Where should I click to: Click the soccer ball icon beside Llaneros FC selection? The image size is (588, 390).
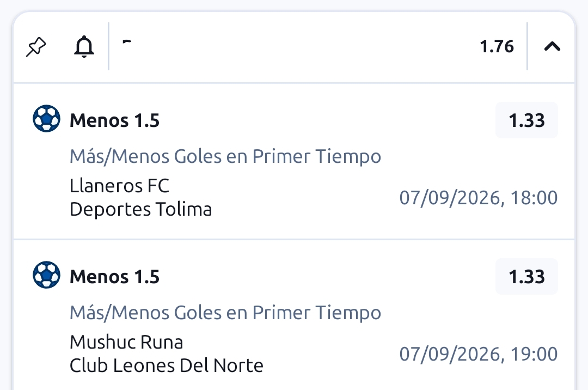click(x=46, y=119)
